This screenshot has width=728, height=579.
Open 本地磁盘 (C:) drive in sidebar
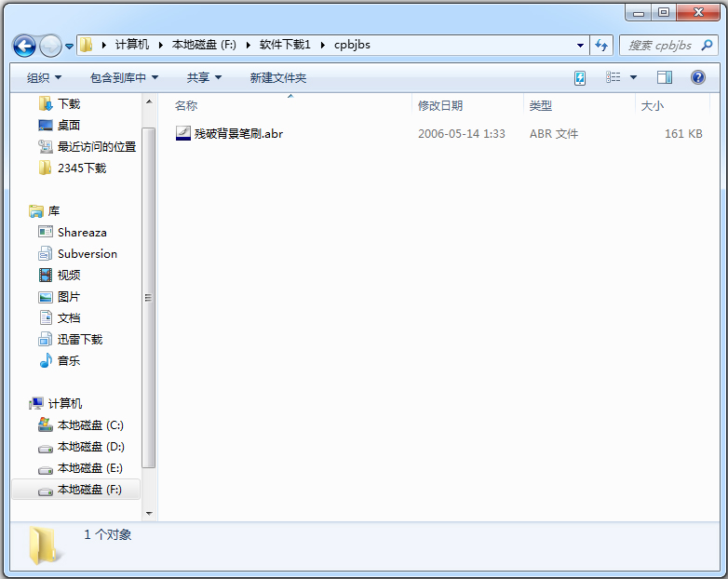coord(89,425)
